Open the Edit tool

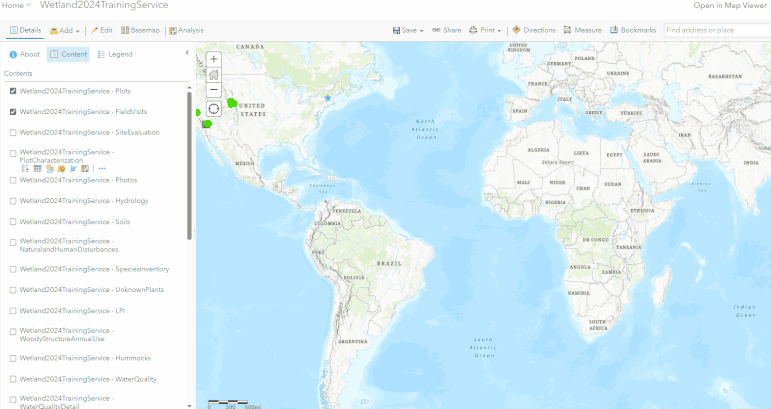tap(102, 30)
